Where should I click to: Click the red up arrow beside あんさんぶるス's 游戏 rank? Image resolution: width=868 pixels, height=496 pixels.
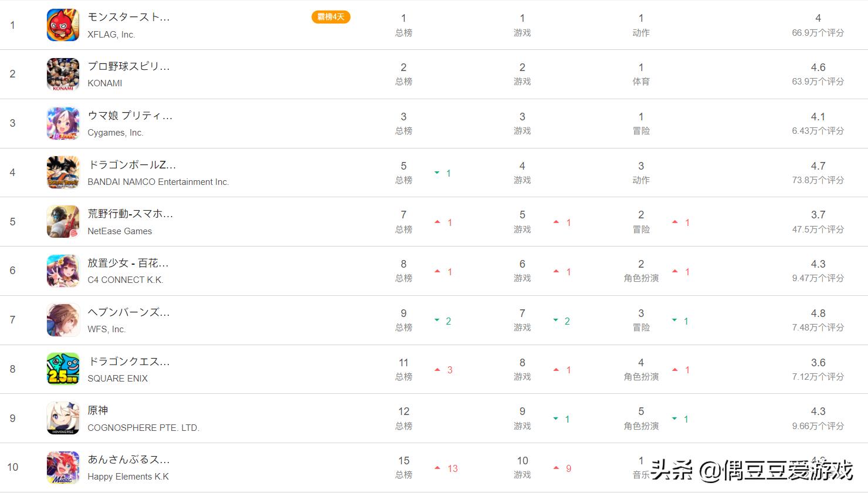pos(556,468)
